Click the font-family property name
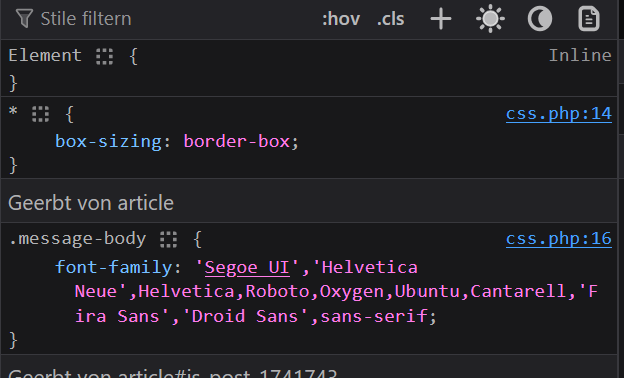The image size is (624, 378). [113, 267]
